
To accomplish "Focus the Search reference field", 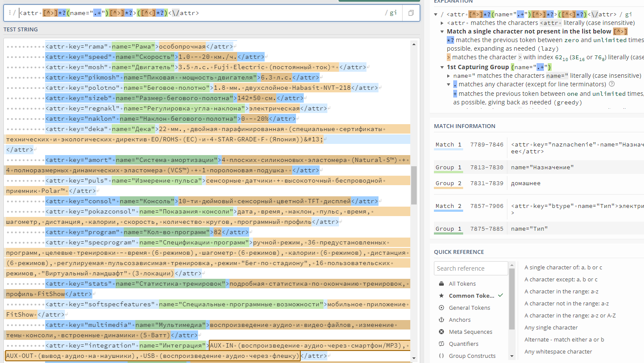I will pyautogui.click(x=471, y=268).
